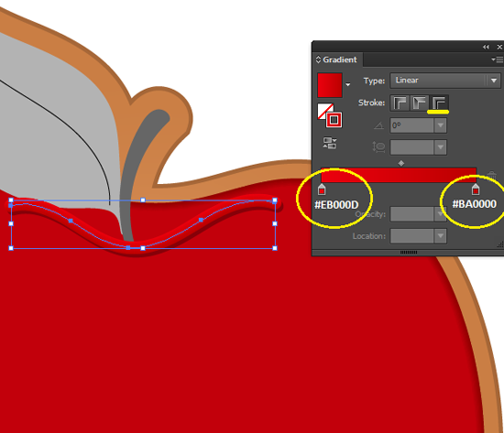Open the aspect ratio dropdown arrow

click(441, 147)
